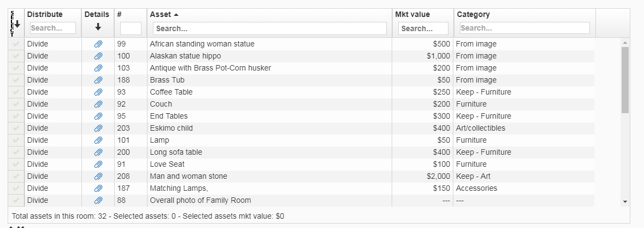This screenshot has width=644, height=228.
Task: Sort by the Mkt value column header
Action: (412, 14)
